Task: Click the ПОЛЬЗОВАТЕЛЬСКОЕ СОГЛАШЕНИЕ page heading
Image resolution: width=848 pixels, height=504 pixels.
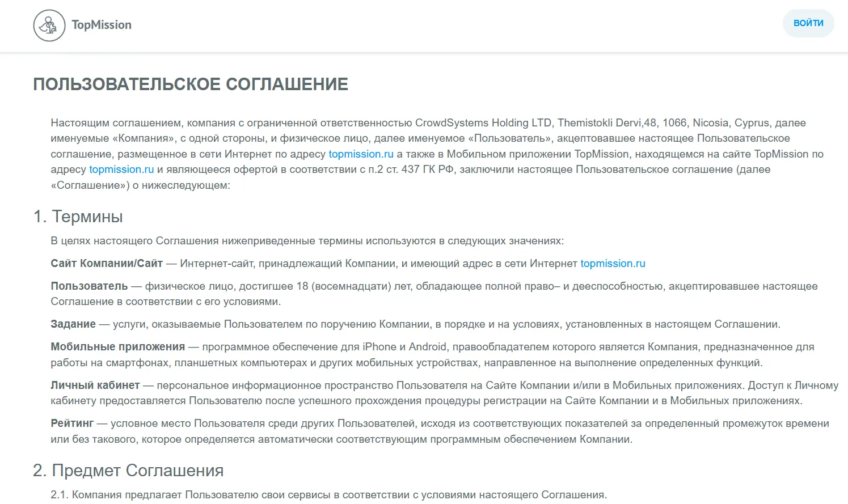Action: coord(191,84)
